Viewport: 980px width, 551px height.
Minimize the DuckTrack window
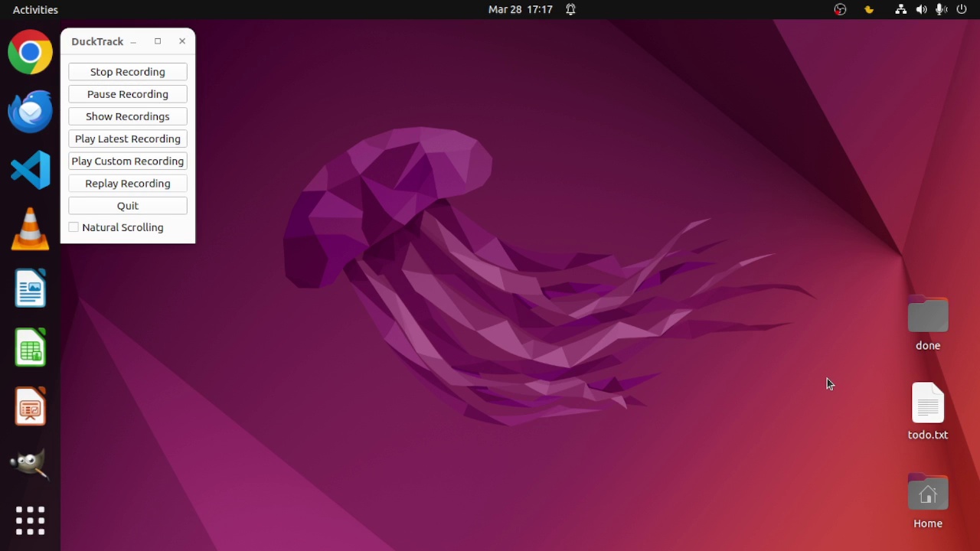pos(133,42)
